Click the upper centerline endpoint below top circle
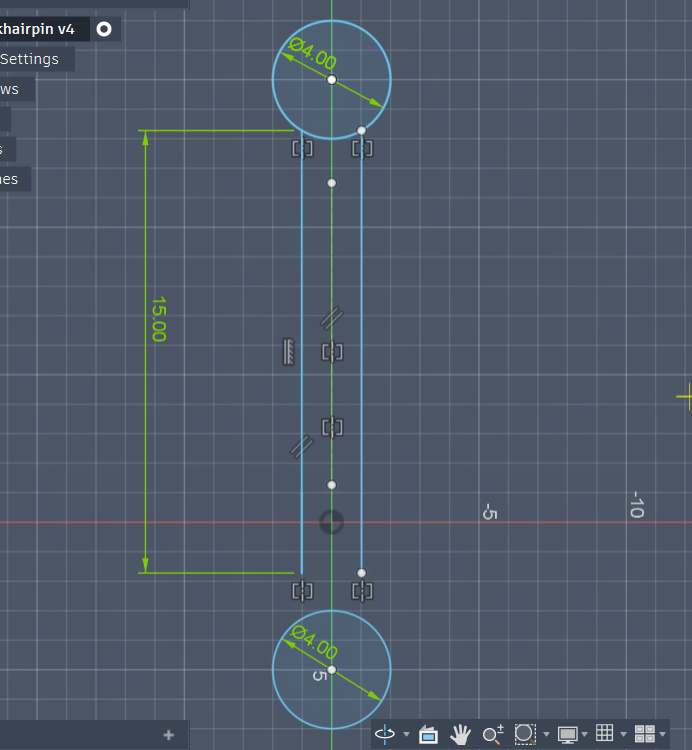The width and height of the screenshot is (692, 750). point(331,183)
